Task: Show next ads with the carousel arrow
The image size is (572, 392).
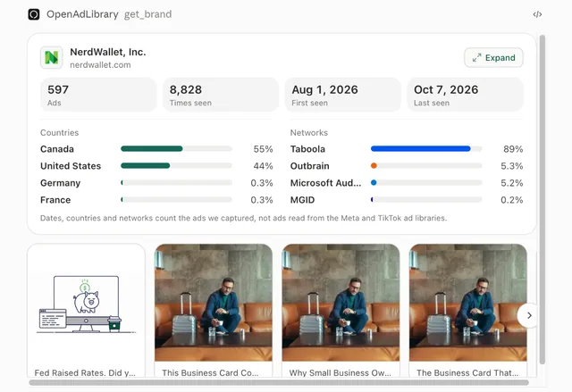Action: click(x=529, y=315)
